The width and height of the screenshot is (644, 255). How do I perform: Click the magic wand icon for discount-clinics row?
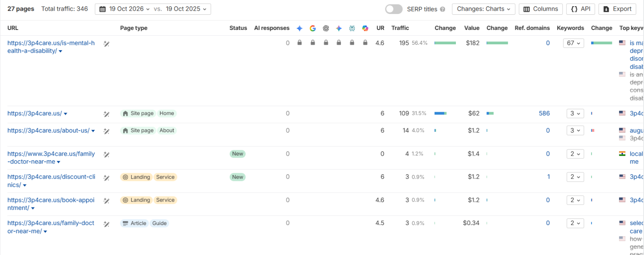point(106,177)
